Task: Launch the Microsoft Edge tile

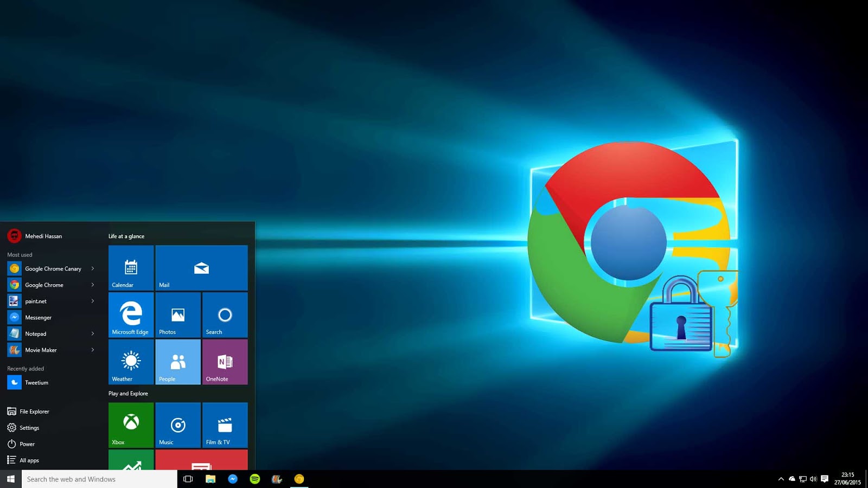Action: pyautogui.click(x=131, y=315)
